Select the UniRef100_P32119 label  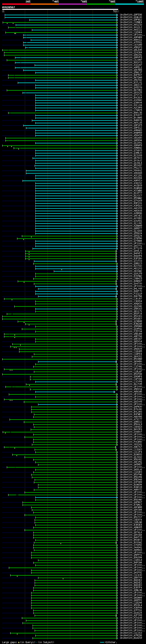tap(131, 294)
